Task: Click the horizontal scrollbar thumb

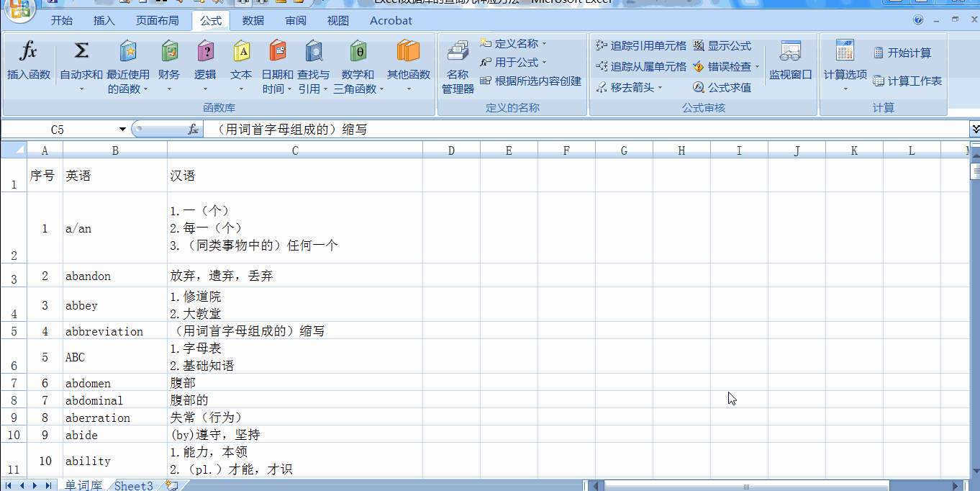Action: [x=747, y=486]
